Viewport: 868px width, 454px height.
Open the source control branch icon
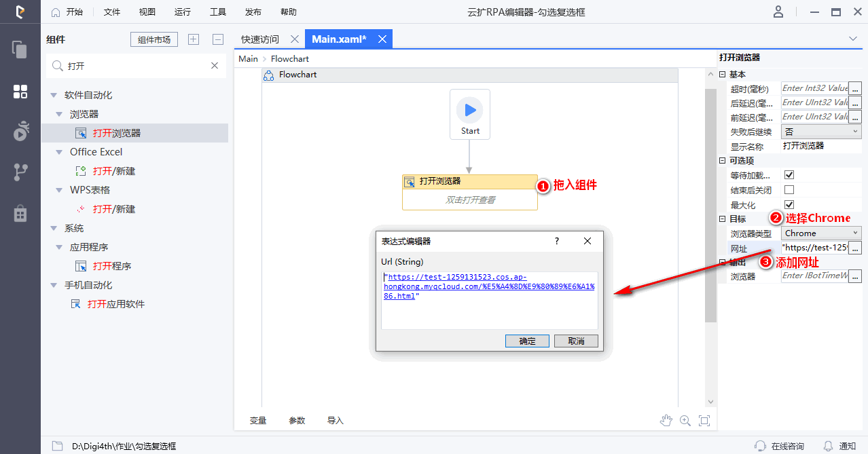(x=20, y=172)
